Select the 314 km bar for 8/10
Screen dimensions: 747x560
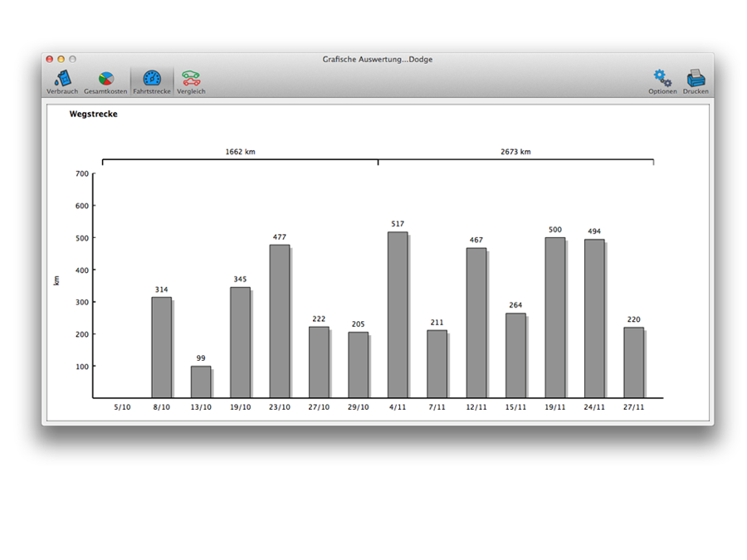[x=161, y=348]
